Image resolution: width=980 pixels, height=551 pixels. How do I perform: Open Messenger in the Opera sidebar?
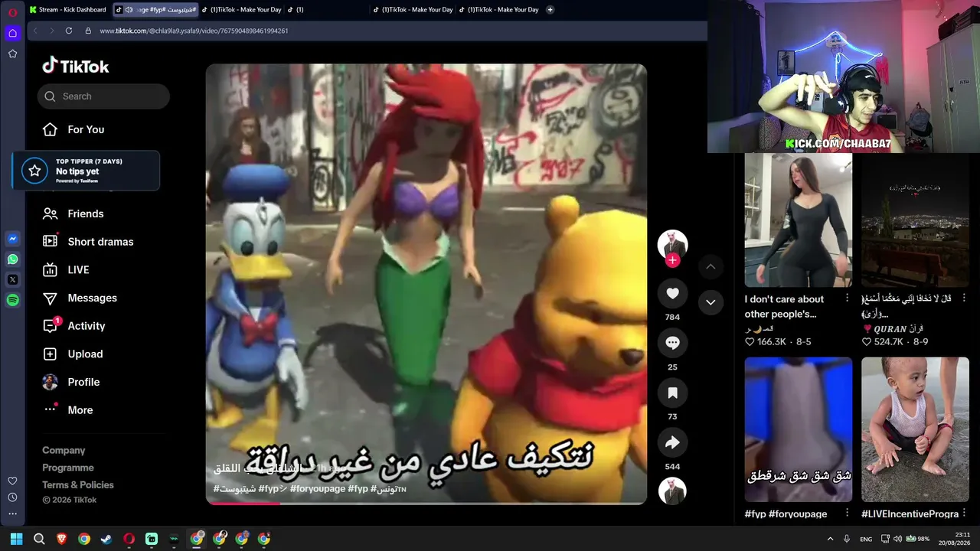pos(12,239)
